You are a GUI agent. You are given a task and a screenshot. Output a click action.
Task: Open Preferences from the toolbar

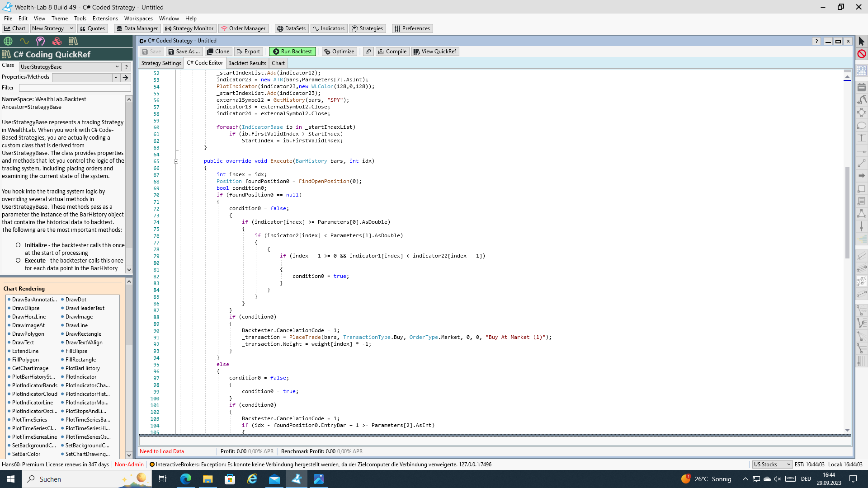pos(412,28)
